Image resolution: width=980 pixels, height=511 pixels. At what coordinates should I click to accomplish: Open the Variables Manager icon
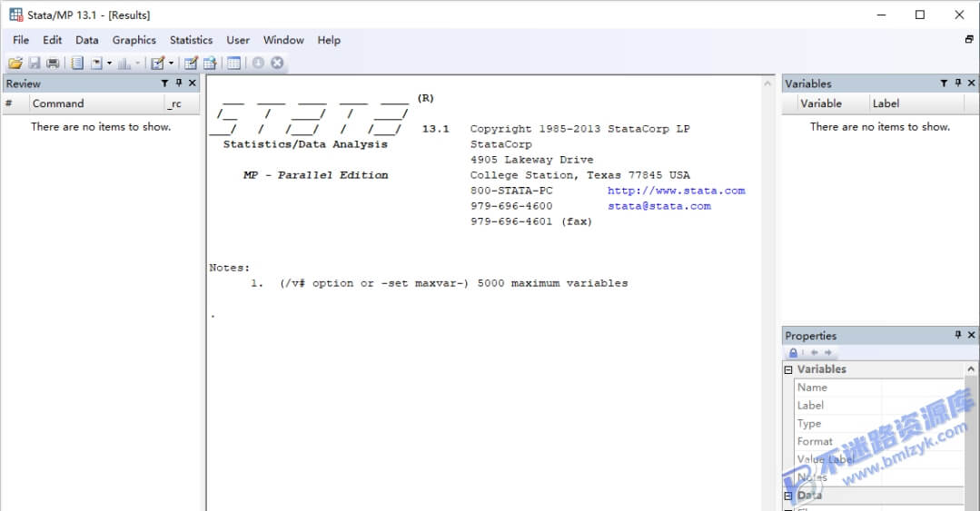pyautogui.click(x=233, y=64)
